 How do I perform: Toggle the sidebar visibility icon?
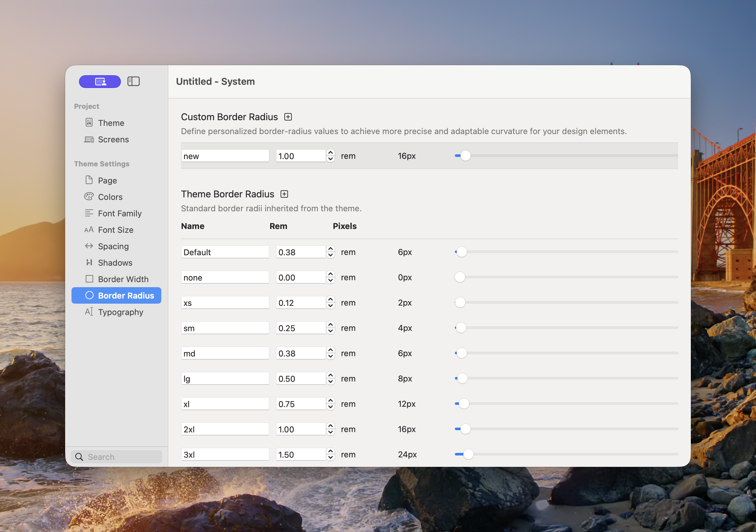coord(133,81)
